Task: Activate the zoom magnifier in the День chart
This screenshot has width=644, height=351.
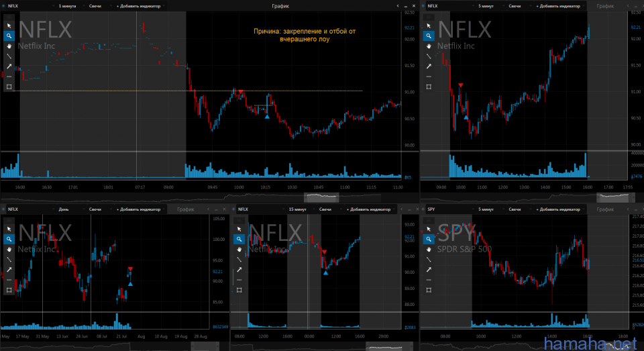Action: tap(9, 239)
